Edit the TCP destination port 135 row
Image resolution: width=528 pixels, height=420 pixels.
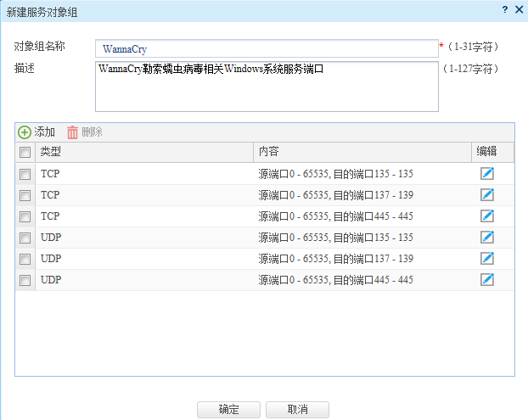click(487, 174)
